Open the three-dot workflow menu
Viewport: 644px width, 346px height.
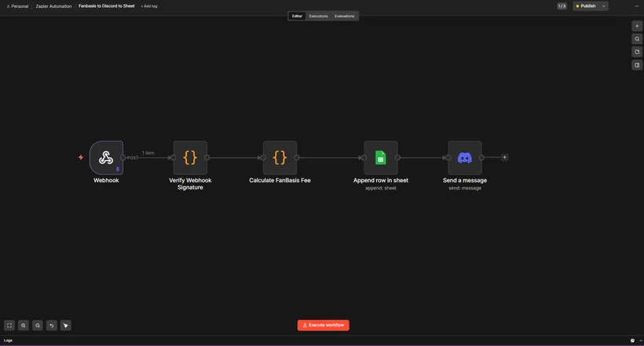click(x=637, y=6)
